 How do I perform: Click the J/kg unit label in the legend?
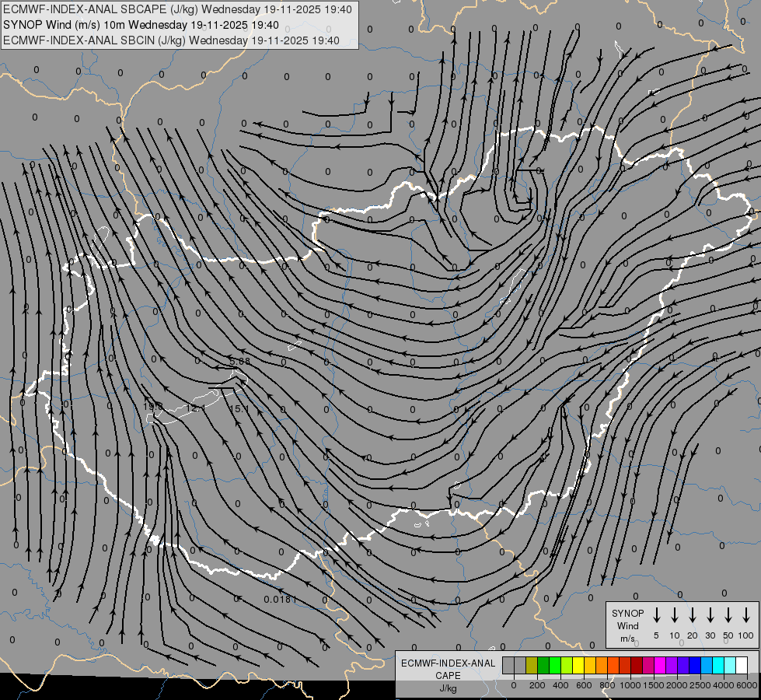(448, 688)
